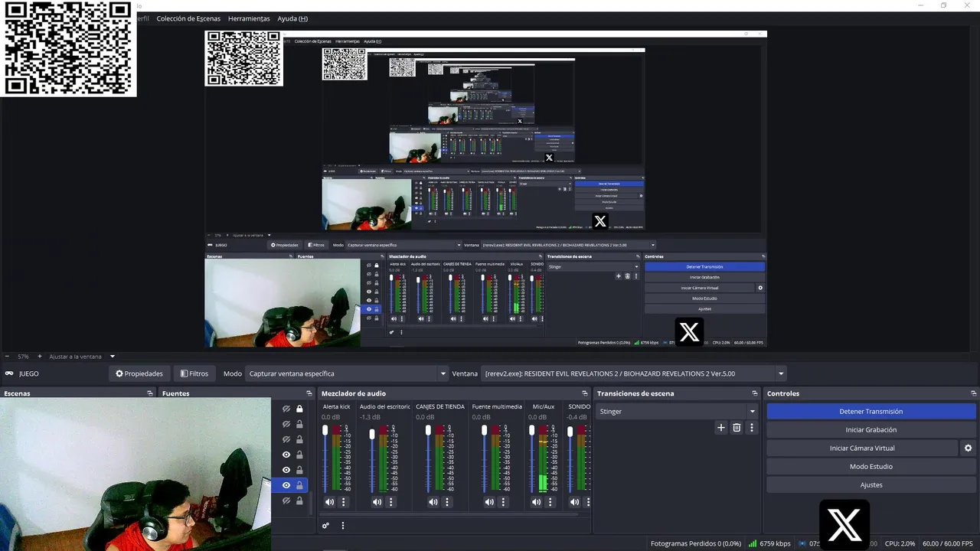Hide the highlighted source using its eye

tap(286, 485)
